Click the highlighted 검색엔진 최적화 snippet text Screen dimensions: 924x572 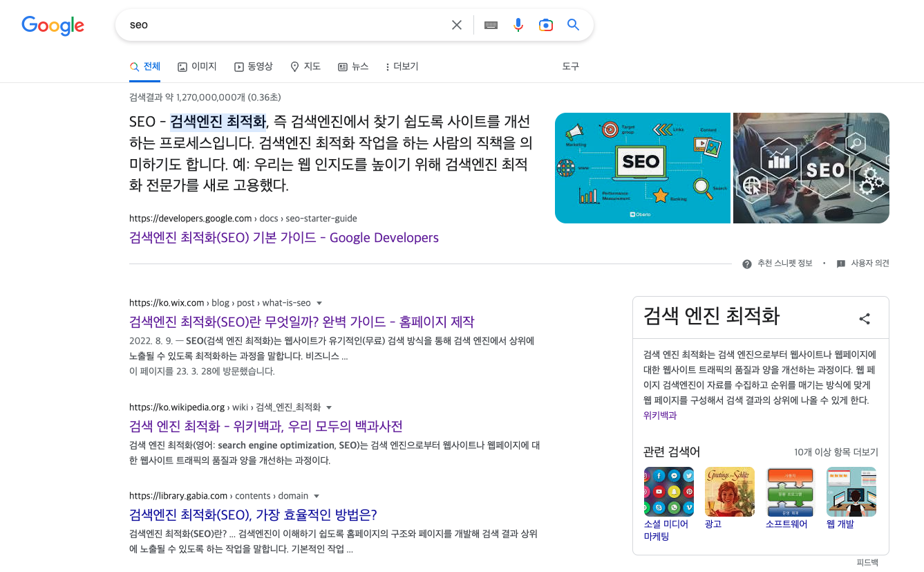coord(218,122)
